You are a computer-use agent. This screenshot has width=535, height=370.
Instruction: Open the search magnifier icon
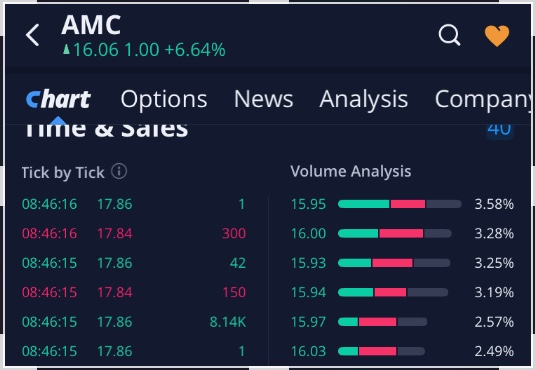(449, 35)
